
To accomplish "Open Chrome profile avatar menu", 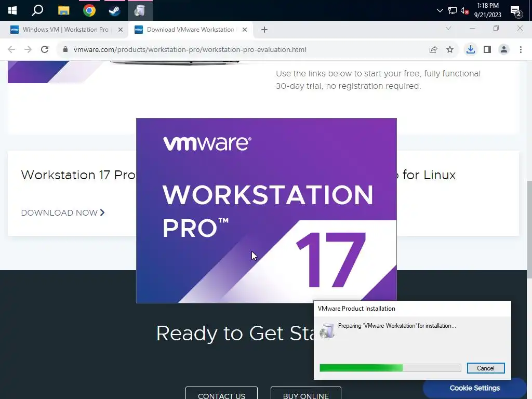I will [504, 49].
